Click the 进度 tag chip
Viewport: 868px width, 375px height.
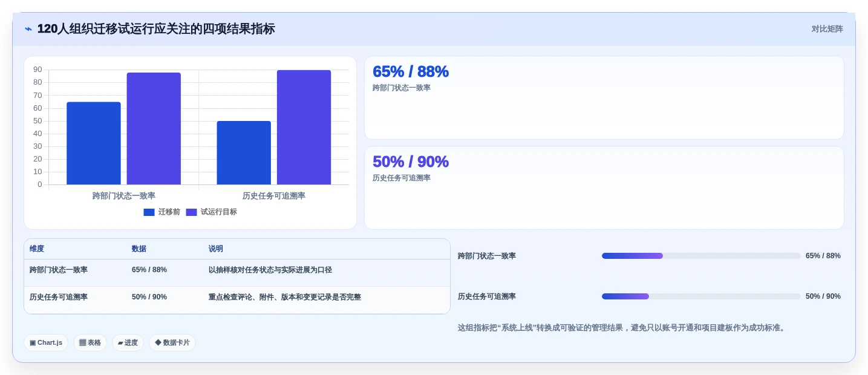coord(128,342)
